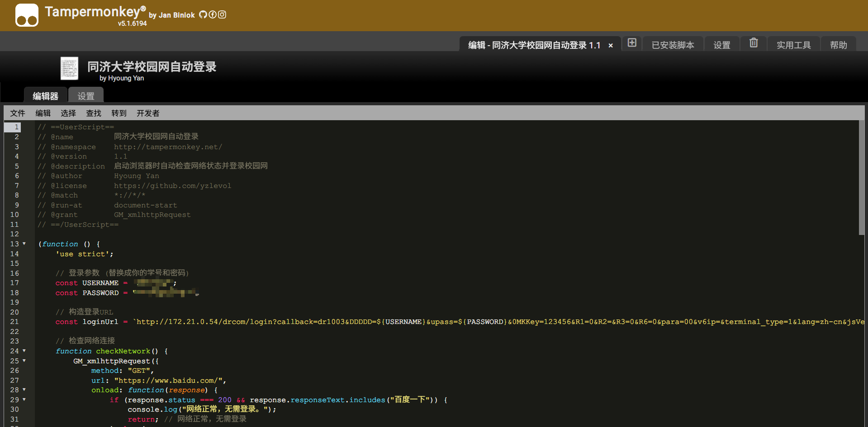868x427 pixels.
Task: Click the by Jan Biniok text
Action: click(x=172, y=15)
